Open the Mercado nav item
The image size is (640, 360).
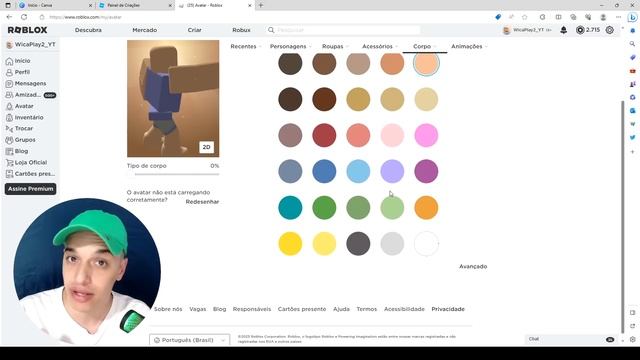(144, 30)
